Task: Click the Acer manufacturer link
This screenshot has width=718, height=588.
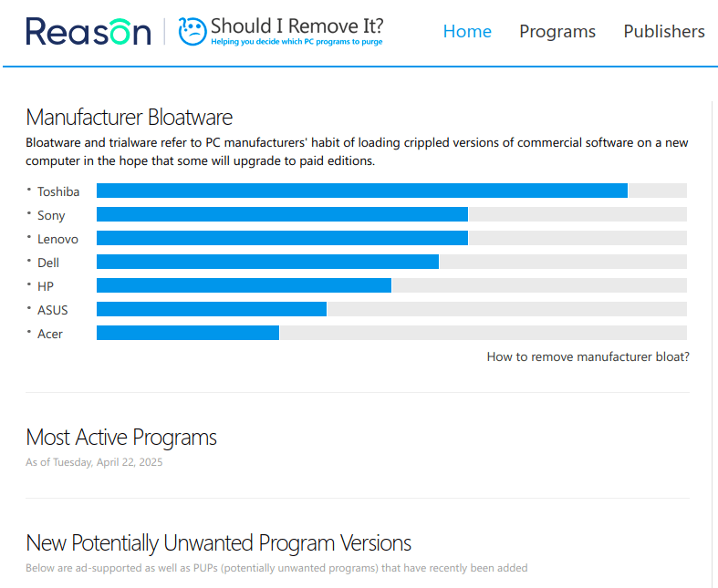Action: (50, 334)
